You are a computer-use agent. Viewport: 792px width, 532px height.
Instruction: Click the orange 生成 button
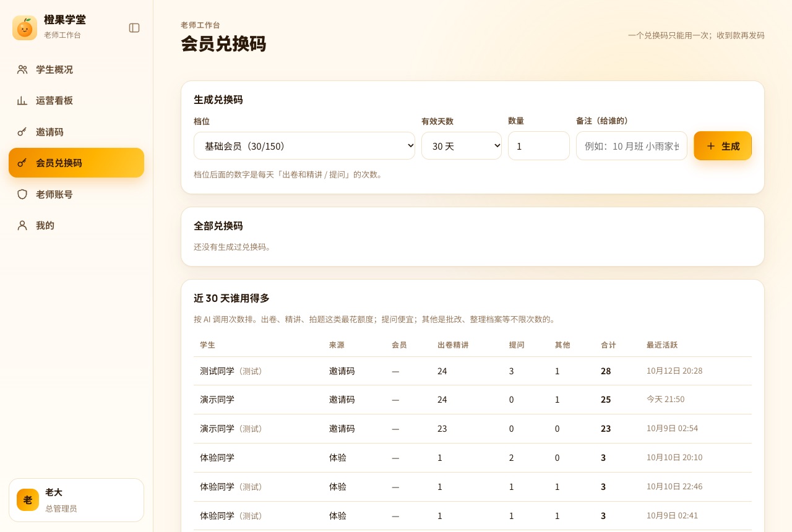723,146
